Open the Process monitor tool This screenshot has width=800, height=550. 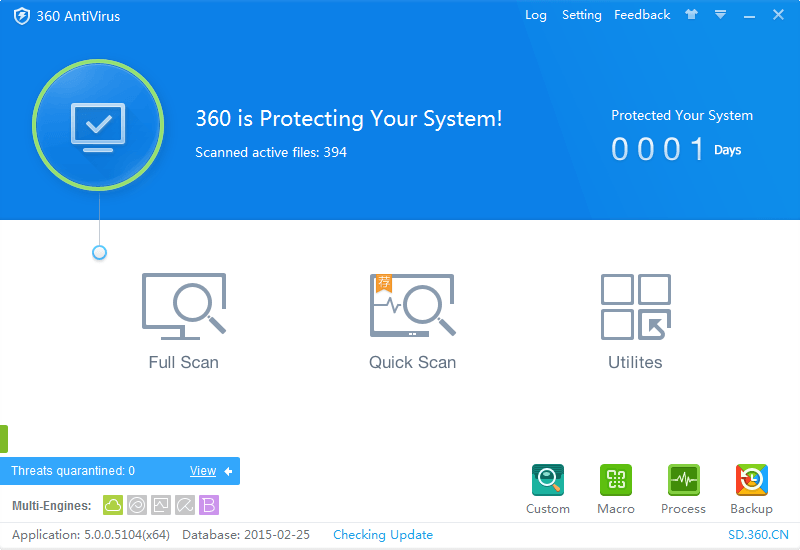click(x=683, y=489)
